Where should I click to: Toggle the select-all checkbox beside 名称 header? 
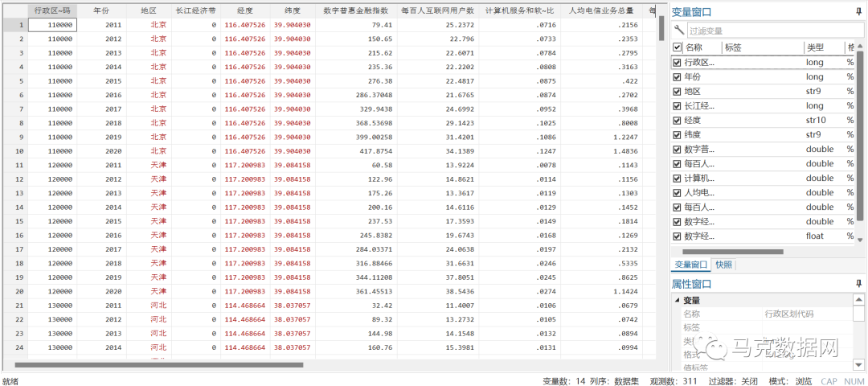(x=677, y=47)
